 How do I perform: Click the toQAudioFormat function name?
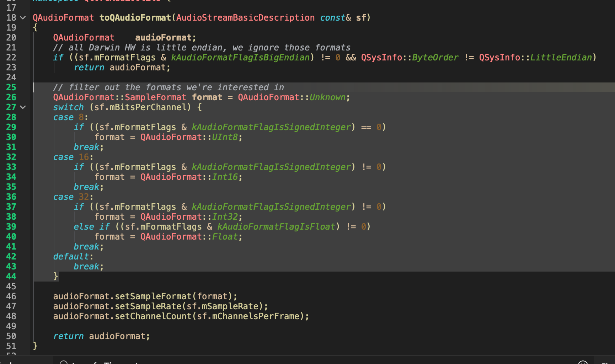[135, 18]
